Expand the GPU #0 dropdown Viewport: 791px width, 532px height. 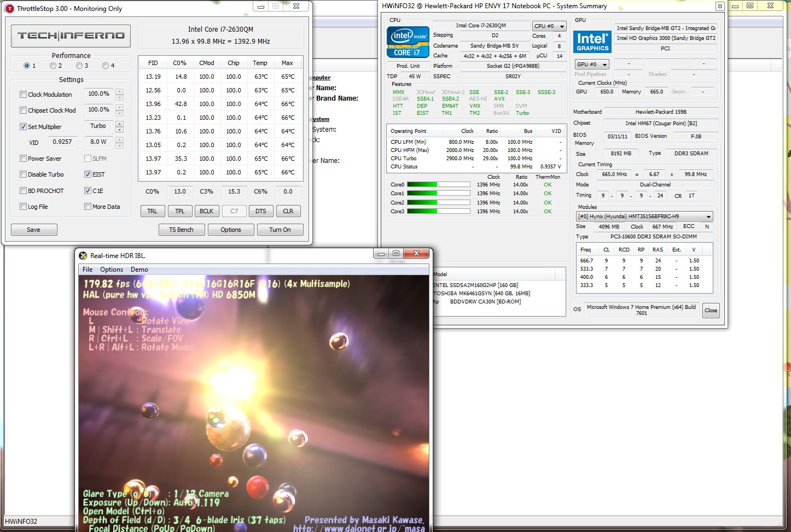coord(591,65)
